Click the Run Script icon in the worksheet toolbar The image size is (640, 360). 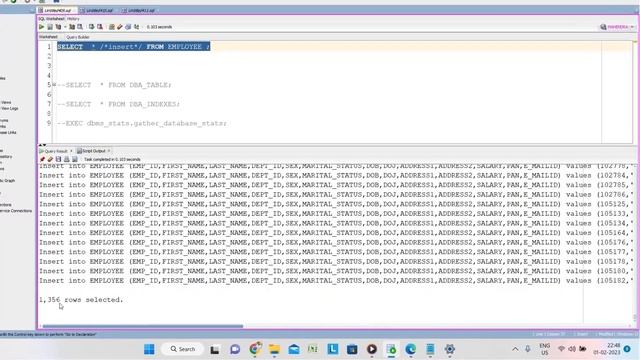coord(50,27)
